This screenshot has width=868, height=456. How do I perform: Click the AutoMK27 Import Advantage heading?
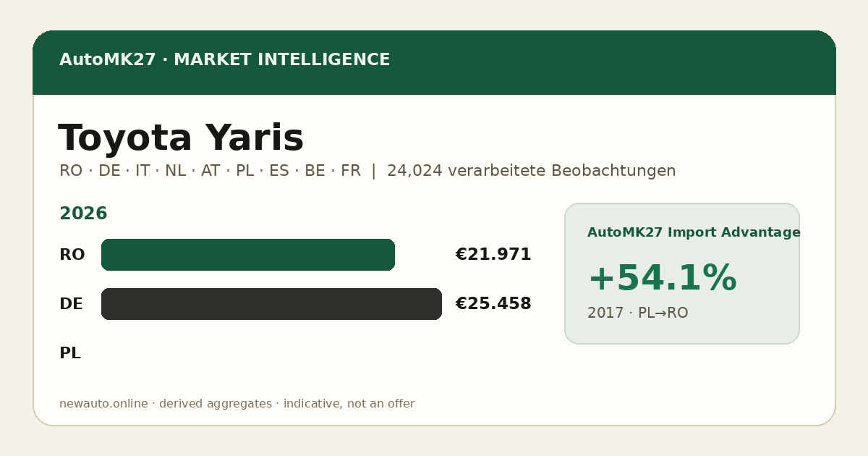point(694,232)
